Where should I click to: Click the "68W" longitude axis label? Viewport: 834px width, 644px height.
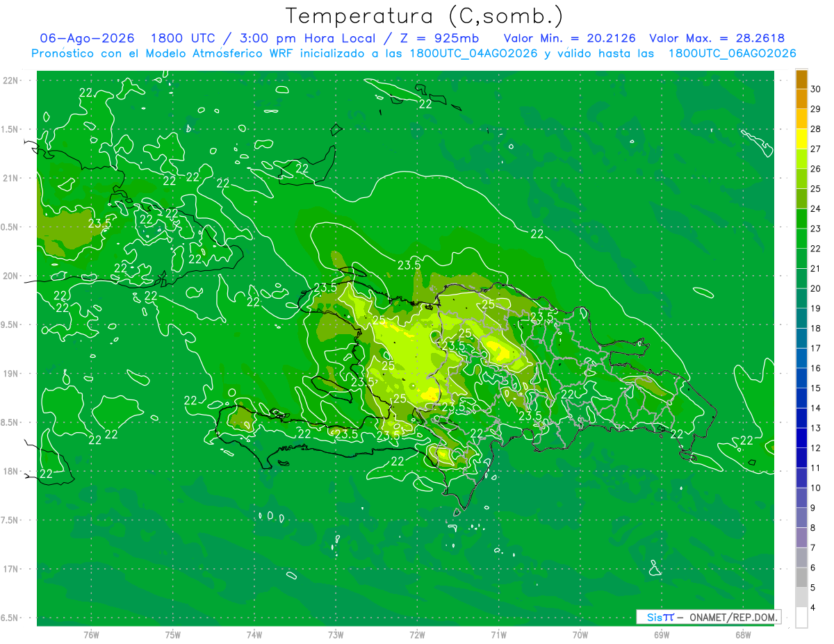[x=743, y=634]
